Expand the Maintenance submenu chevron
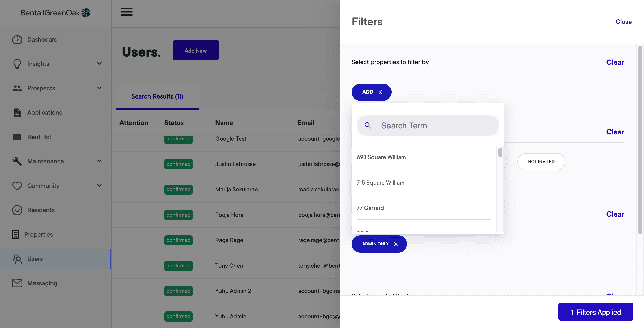The height and width of the screenshot is (328, 644). [99, 161]
